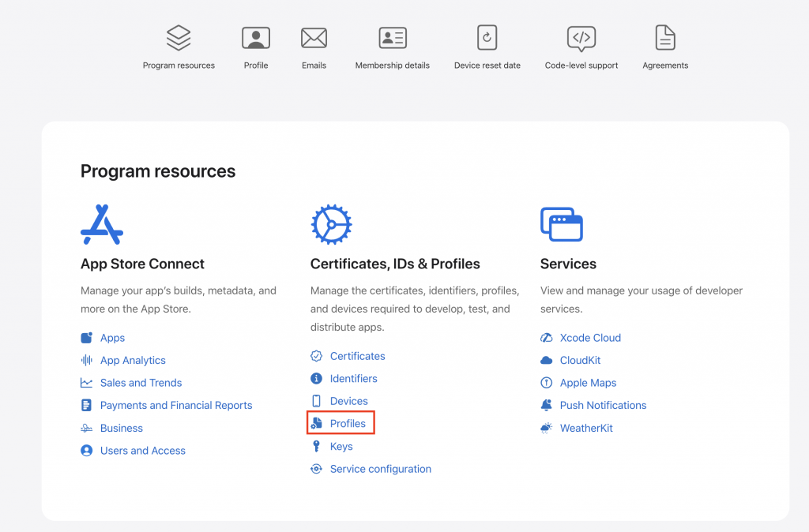Click the Users and Access person icon
This screenshot has width=809, height=532.
click(87, 451)
